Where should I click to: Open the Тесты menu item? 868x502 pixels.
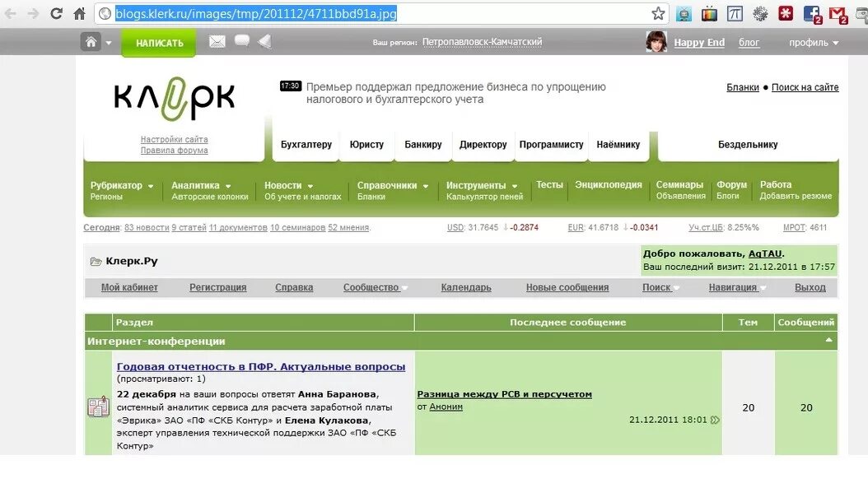(549, 185)
